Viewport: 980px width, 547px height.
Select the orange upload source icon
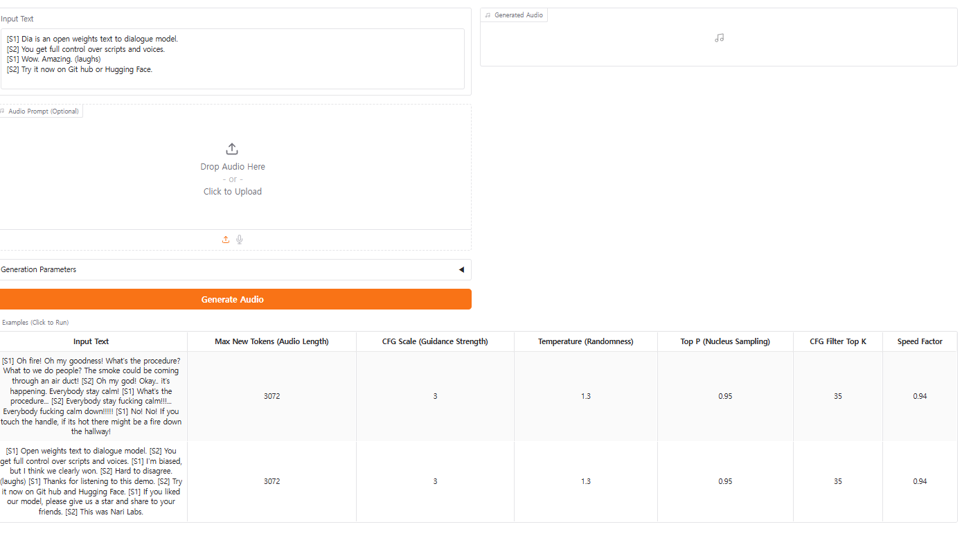(x=226, y=240)
